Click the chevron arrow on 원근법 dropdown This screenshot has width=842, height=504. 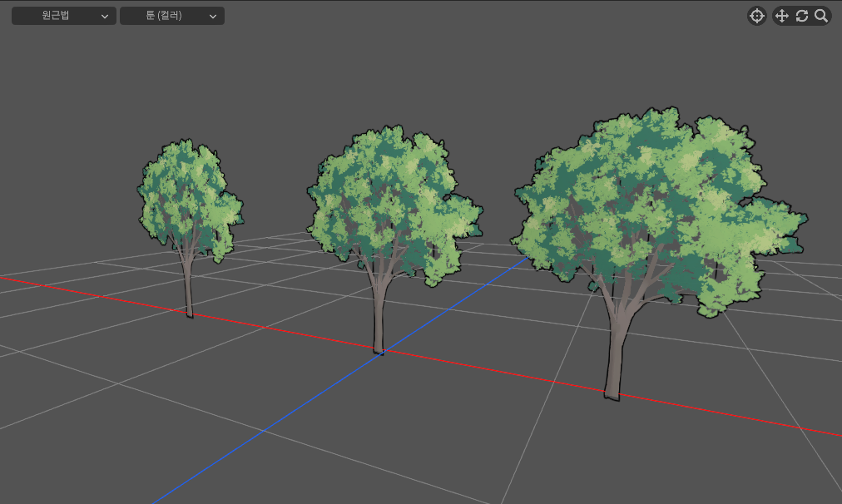(x=104, y=16)
